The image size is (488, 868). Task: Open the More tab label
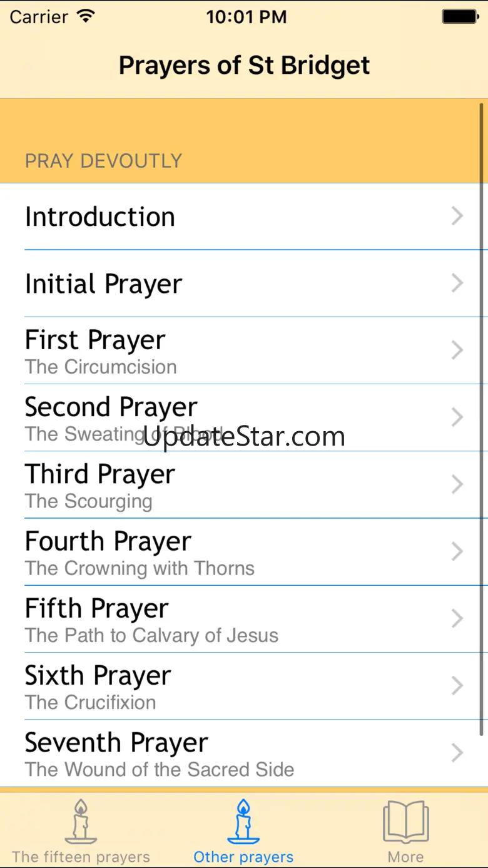click(x=405, y=857)
